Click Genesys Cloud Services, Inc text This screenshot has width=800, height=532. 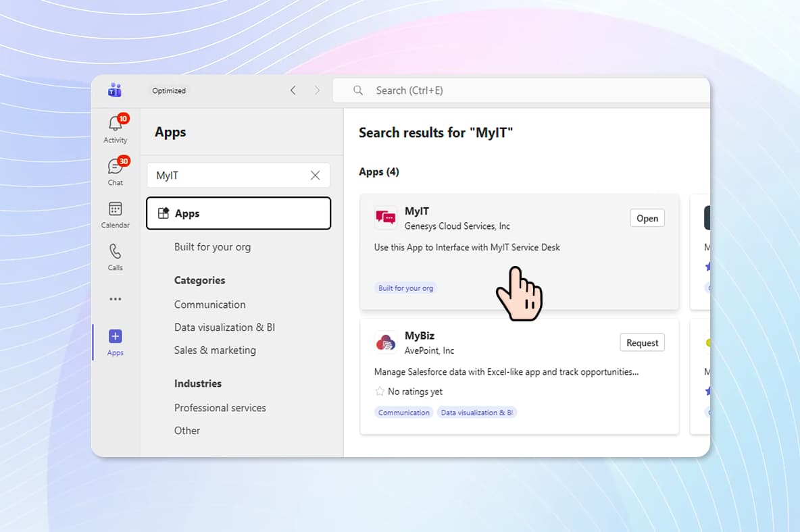click(x=457, y=225)
